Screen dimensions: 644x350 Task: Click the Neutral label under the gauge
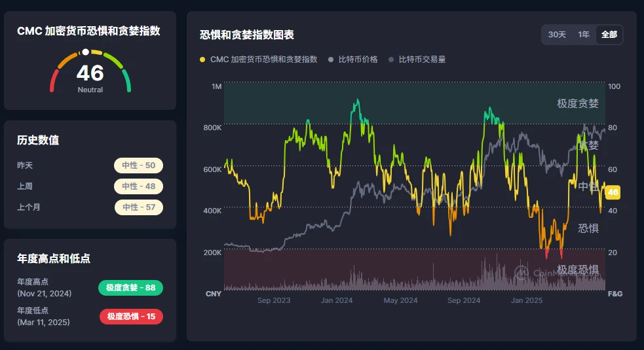pyautogui.click(x=90, y=90)
